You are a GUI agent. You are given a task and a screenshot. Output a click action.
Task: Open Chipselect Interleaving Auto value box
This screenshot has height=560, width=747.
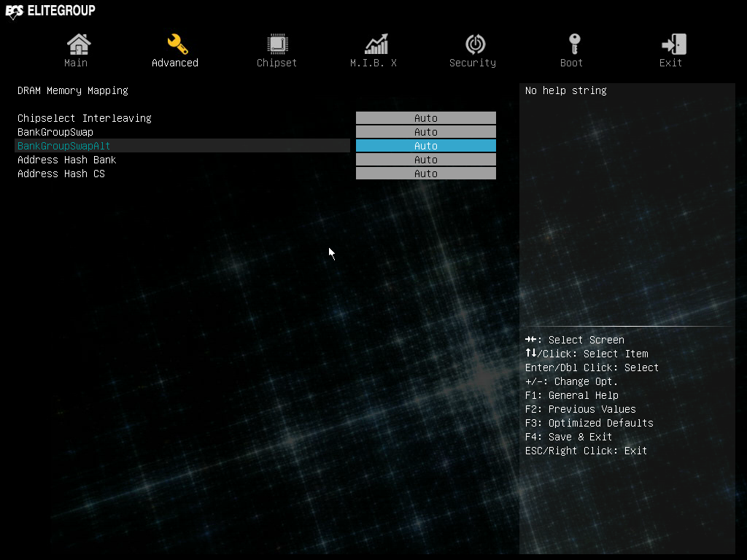click(426, 118)
